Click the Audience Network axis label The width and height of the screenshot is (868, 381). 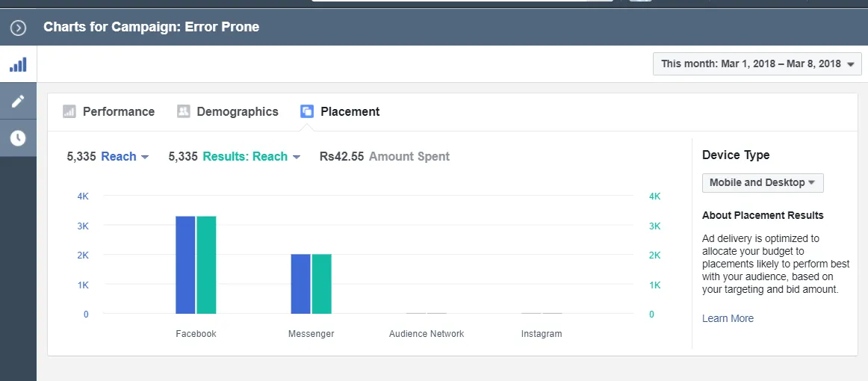click(427, 334)
